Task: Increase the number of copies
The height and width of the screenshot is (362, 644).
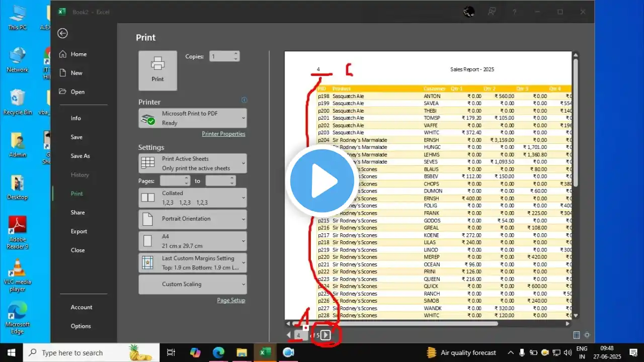Action: coord(236,54)
